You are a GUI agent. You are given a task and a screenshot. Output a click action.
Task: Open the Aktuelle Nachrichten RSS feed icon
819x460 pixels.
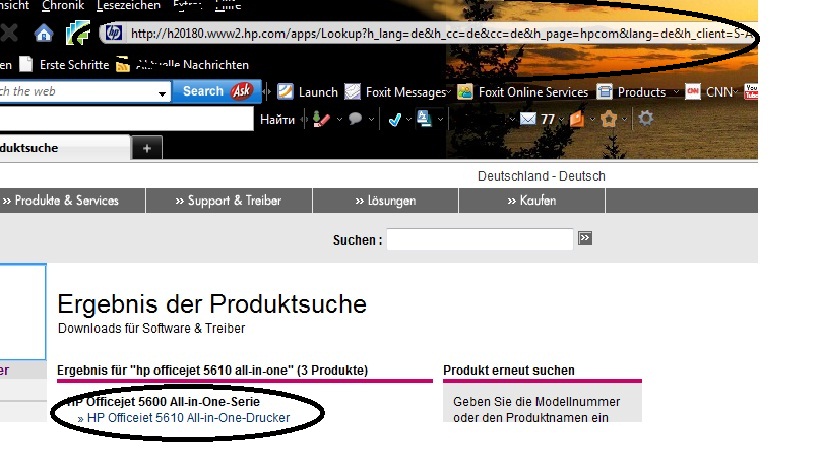tap(123, 64)
